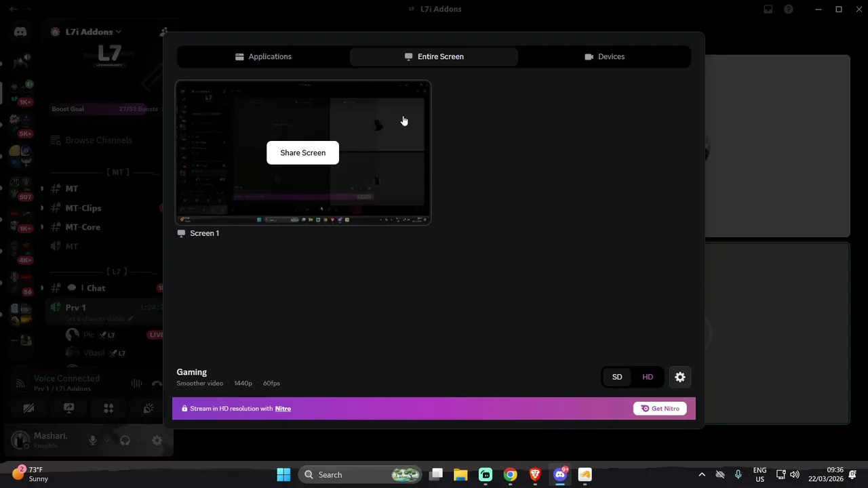Open the volume tray icon
Image resolution: width=868 pixels, height=488 pixels.
click(795, 474)
